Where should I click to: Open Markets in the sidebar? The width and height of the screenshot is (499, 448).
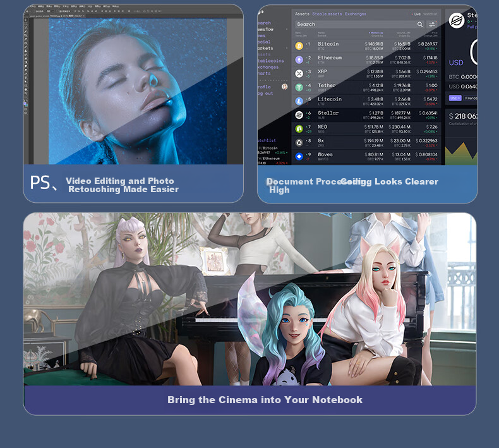point(265,48)
